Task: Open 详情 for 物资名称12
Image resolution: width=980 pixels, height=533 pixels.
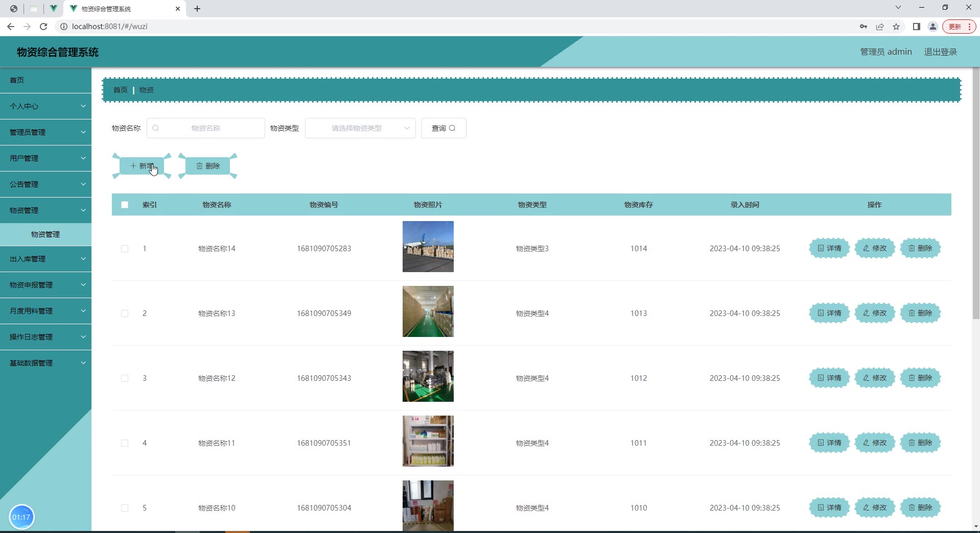Action: click(x=829, y=378)
